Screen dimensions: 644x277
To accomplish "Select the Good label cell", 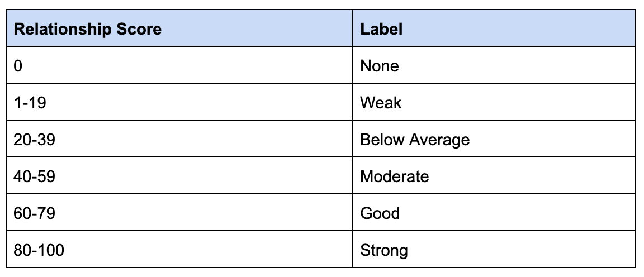I will (x=494, y=212).
